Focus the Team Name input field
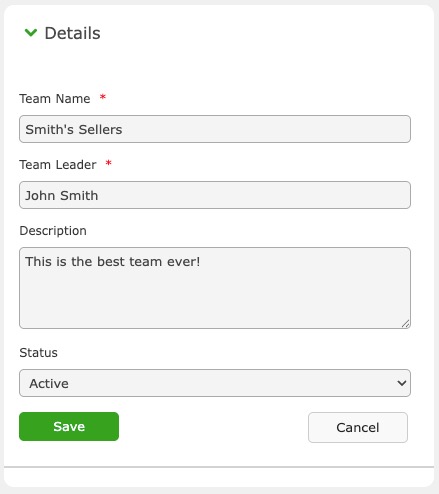The image size is (439, 494). [x=215, y=129]
